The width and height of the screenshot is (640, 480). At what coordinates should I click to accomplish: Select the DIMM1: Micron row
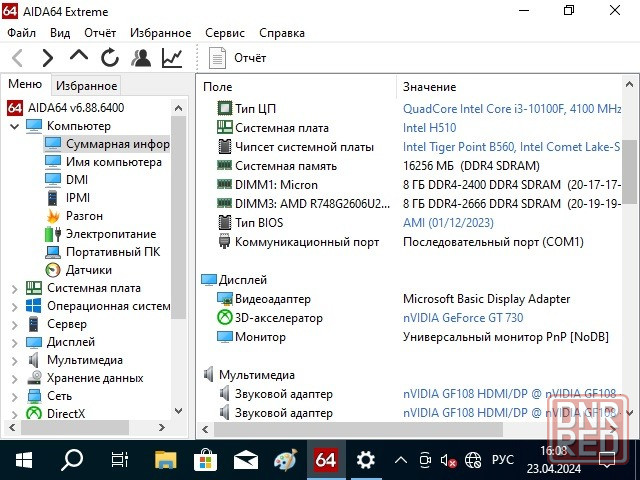tap(411, 185)
